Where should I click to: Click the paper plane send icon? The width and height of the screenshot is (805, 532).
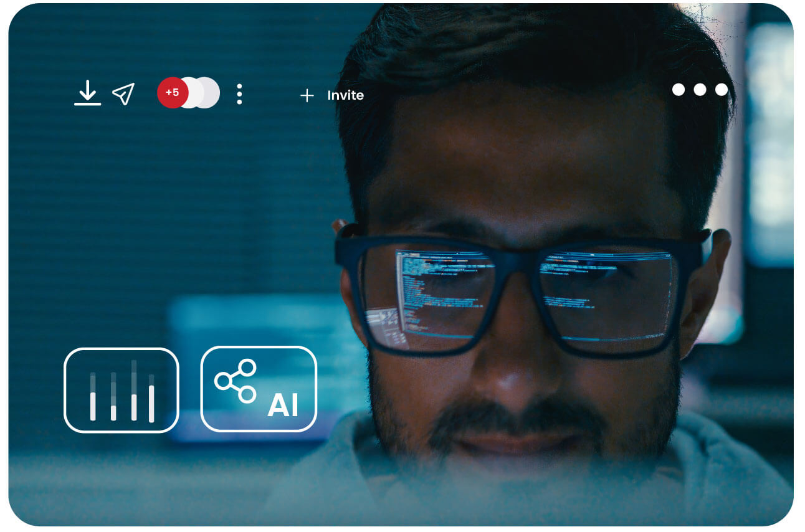coord(123,94)
